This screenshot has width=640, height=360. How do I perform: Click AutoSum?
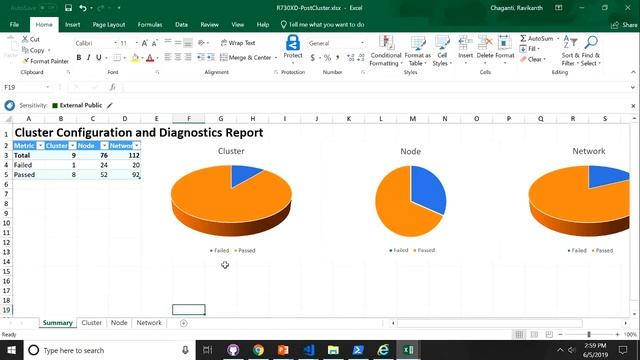point(537,38)
